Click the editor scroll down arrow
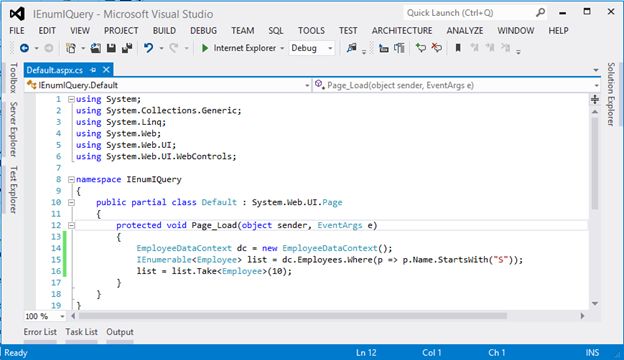Viewport: 624px width, 360px height. tap(595, 304)
